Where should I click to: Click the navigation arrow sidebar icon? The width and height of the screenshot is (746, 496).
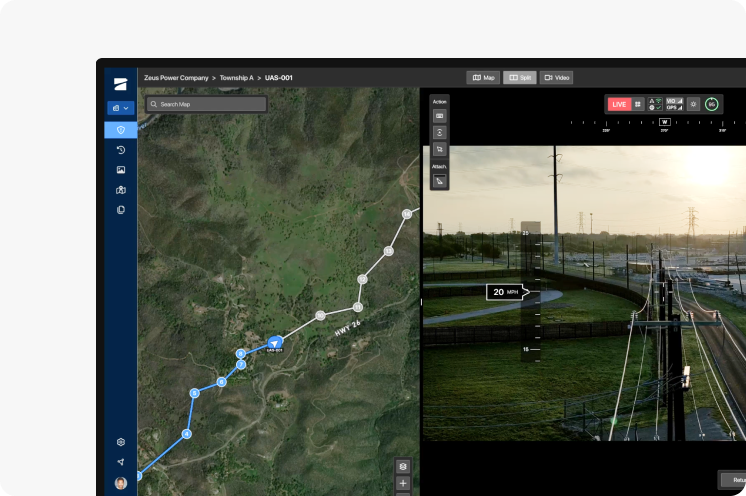[121, 462]
